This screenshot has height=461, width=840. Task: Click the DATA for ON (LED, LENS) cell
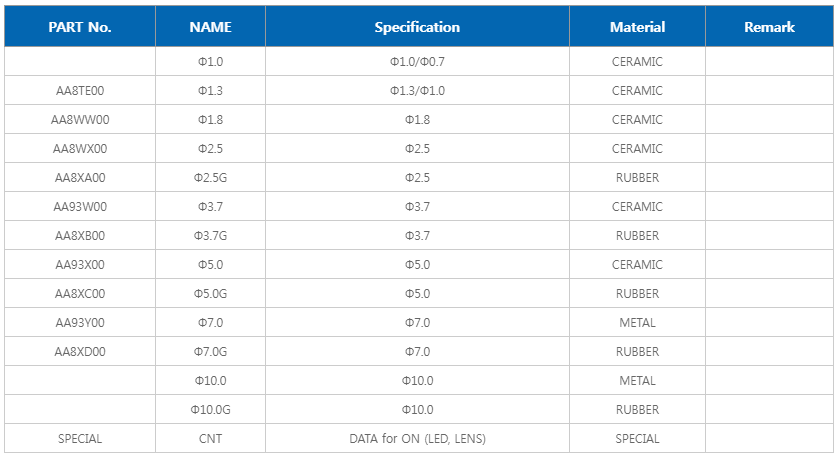[417, 439]
